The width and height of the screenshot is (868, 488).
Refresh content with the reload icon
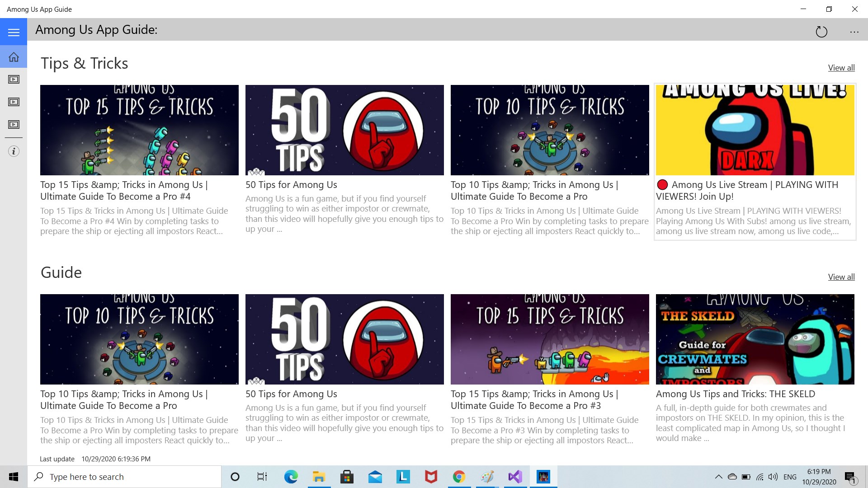pyautogui.click(x=821, y=32)
